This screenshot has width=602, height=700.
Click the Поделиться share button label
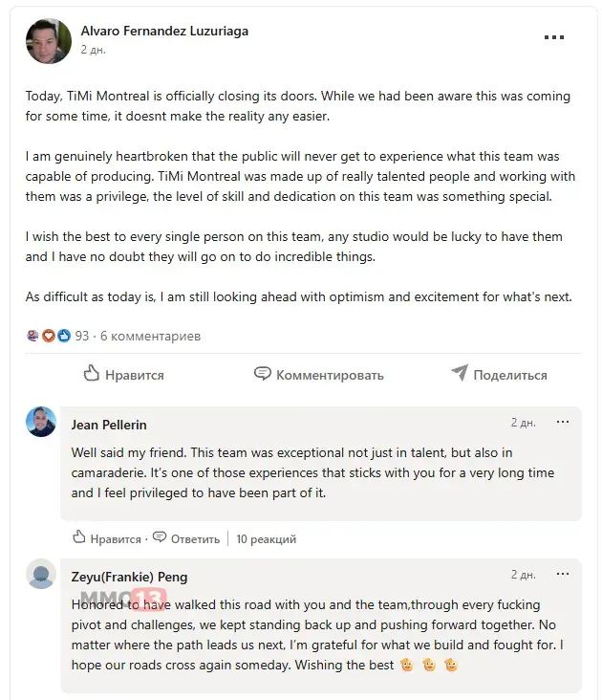point(510,375)
